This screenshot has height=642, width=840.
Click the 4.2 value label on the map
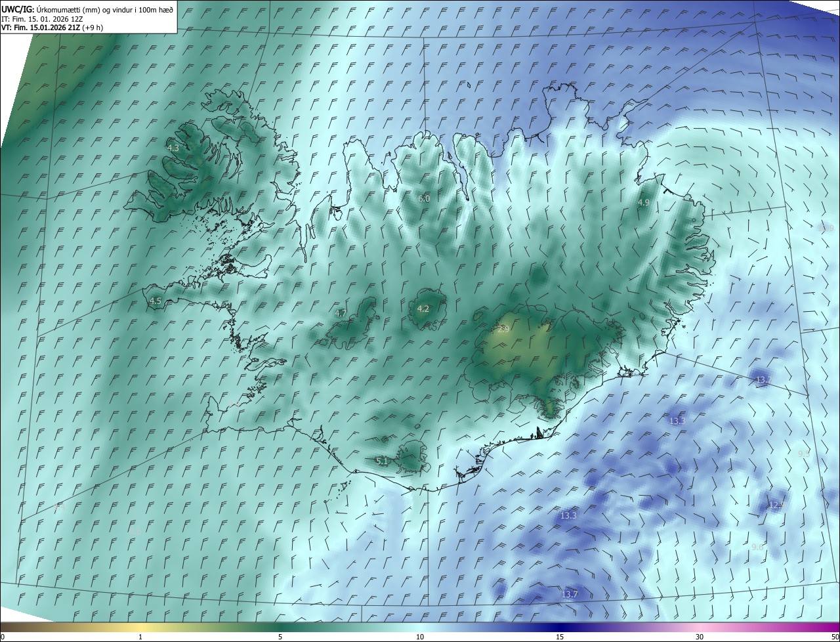[423, 309]
